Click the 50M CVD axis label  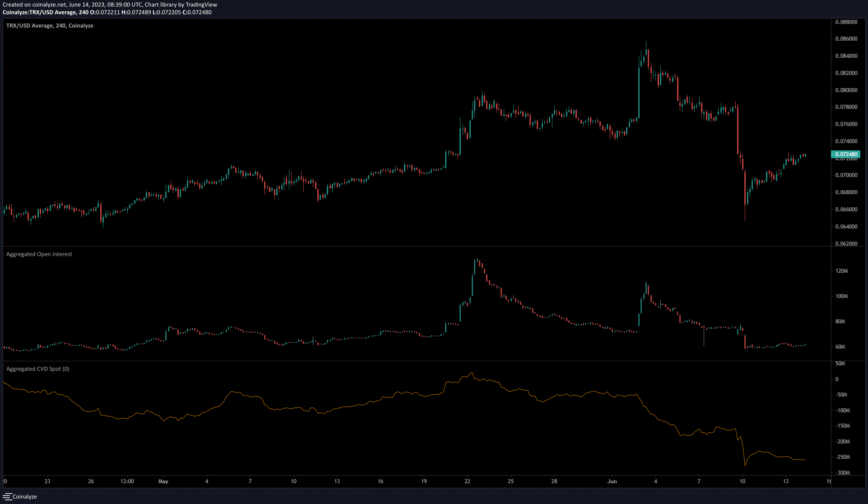click(840, 364)
